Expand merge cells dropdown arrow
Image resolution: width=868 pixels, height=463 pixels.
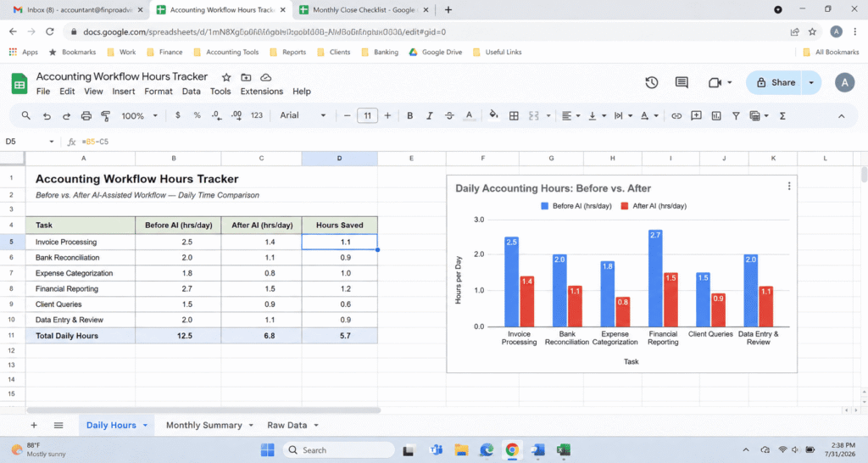[x=548, y=115]
